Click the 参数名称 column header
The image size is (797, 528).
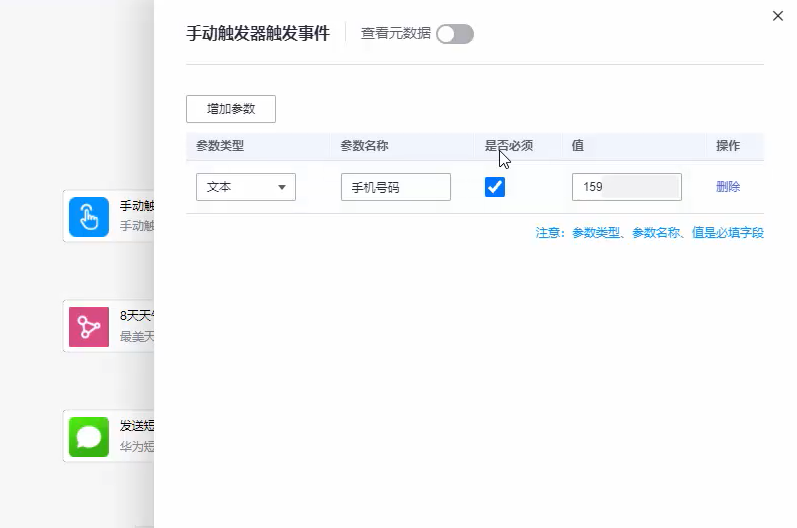(364, 146)
